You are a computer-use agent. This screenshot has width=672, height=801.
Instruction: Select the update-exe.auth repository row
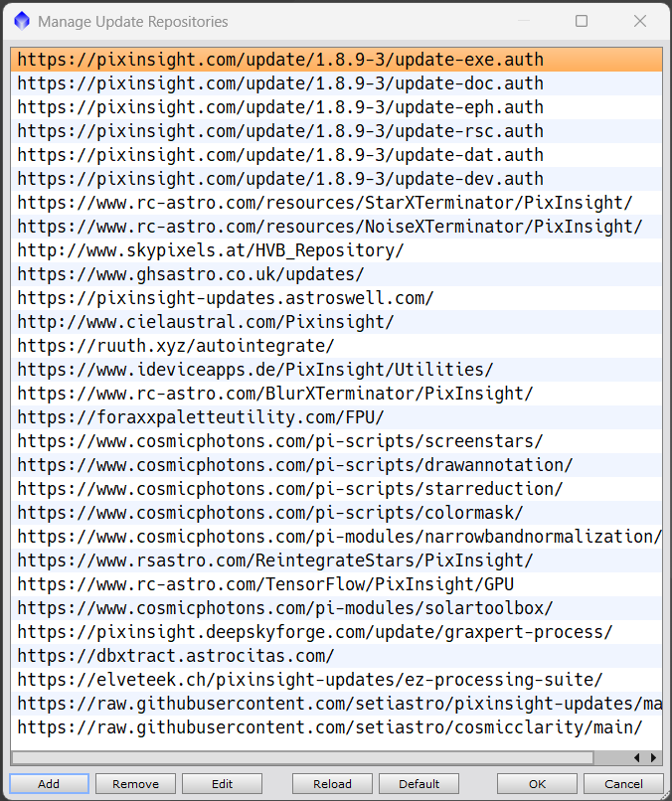click(336, 60)
